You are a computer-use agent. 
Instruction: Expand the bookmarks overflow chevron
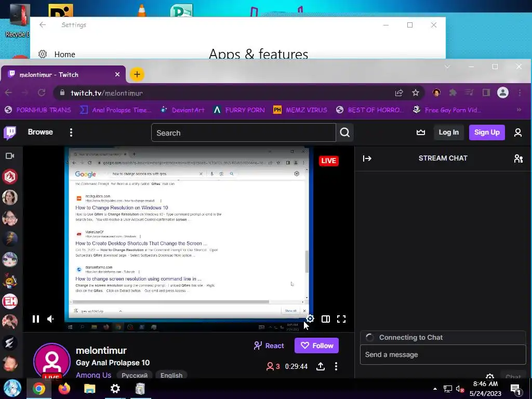coord(519,110)
